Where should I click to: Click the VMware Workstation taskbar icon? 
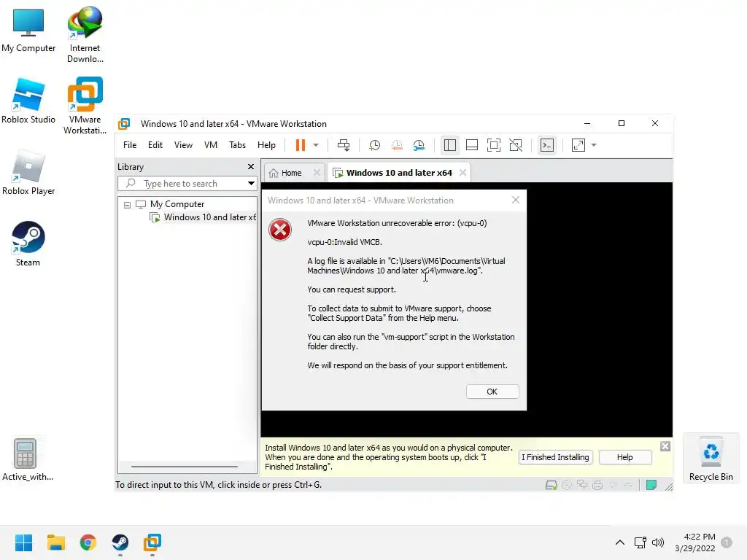pyautogui.click(x=152, y=542)
